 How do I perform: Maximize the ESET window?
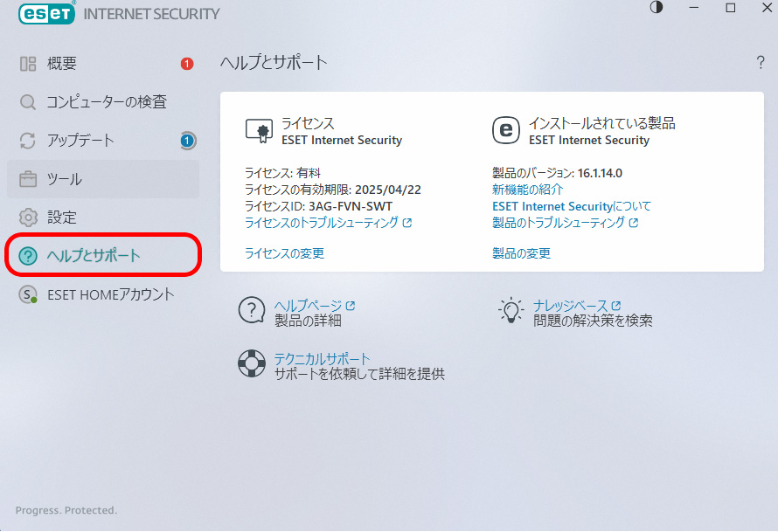731,8
